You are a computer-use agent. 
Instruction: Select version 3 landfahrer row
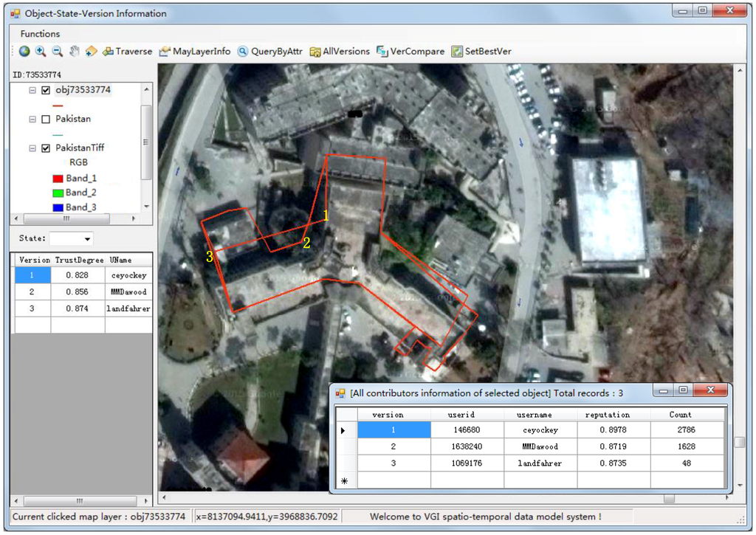tap(83, 308)
